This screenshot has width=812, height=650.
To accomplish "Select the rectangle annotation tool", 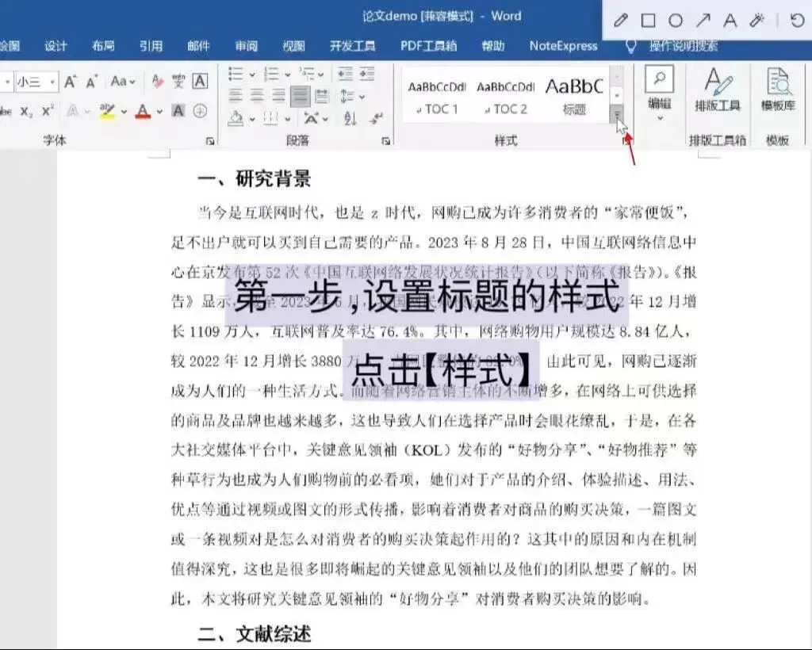I will point(649,21).
